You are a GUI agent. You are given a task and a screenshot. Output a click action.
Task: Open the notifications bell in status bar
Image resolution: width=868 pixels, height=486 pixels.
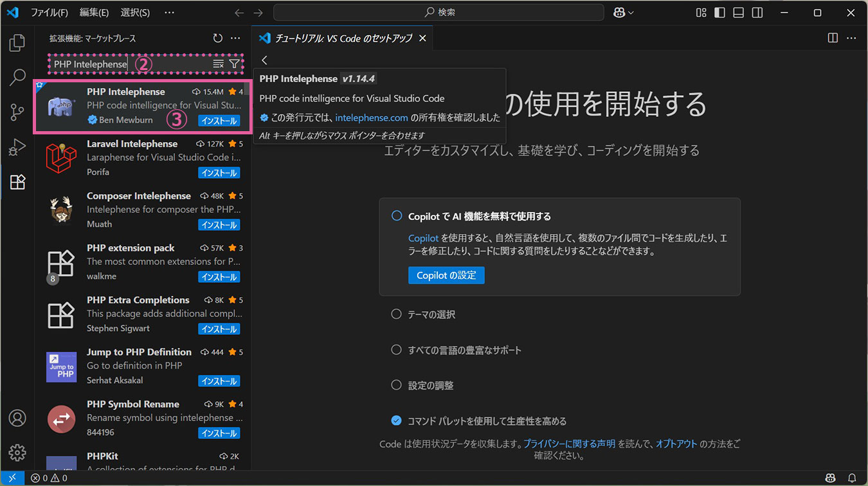point(852,478)
